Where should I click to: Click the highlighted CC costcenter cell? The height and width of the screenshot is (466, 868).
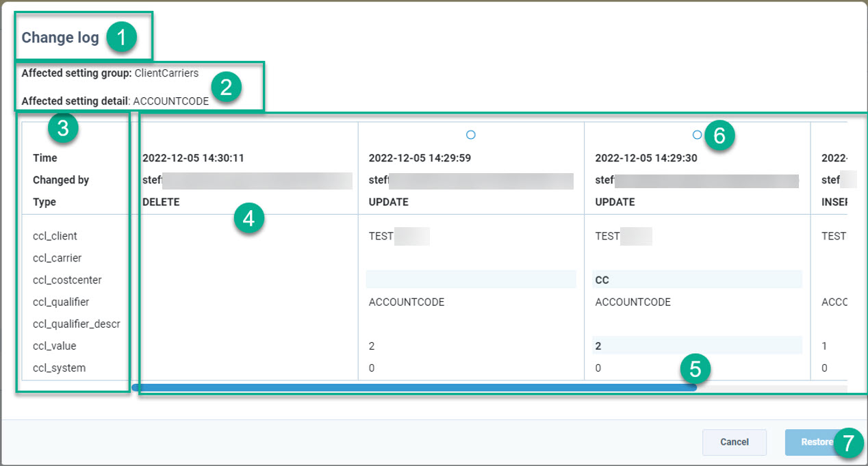[x=697, y=280]
